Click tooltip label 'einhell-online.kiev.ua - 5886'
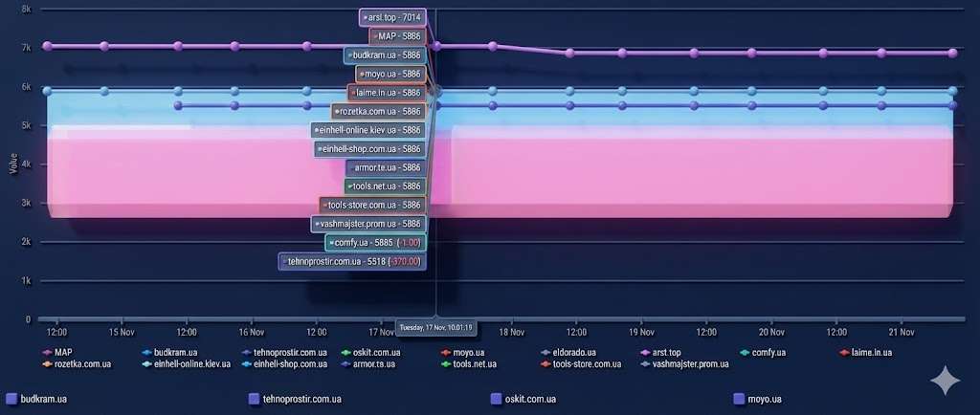 [368, 130]
